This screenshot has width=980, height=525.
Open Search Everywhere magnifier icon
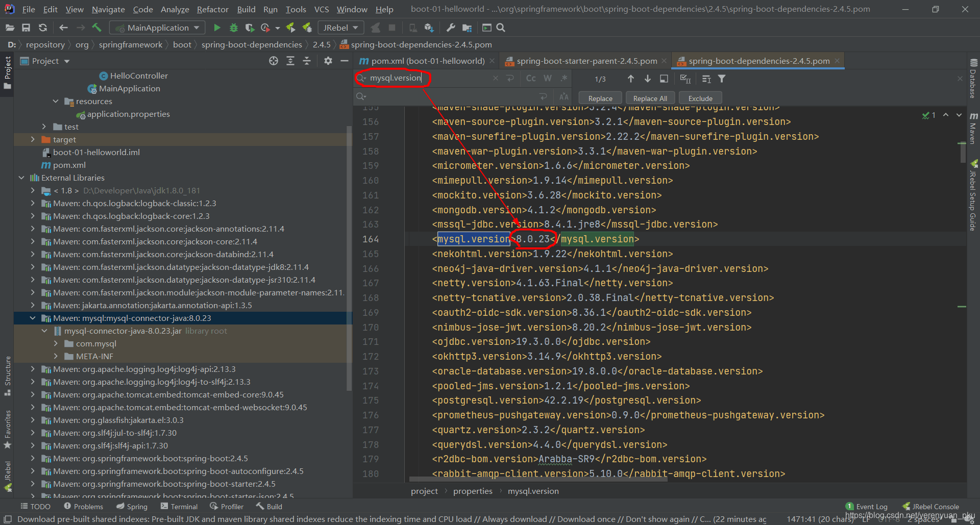(x=501, y=28)
